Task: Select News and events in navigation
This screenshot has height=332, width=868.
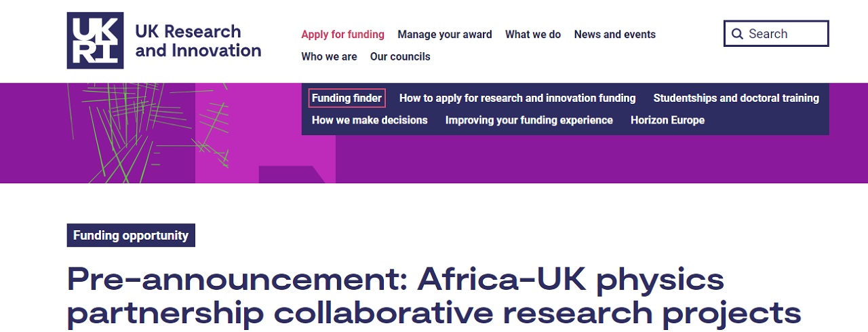Action: coord(614,35)
